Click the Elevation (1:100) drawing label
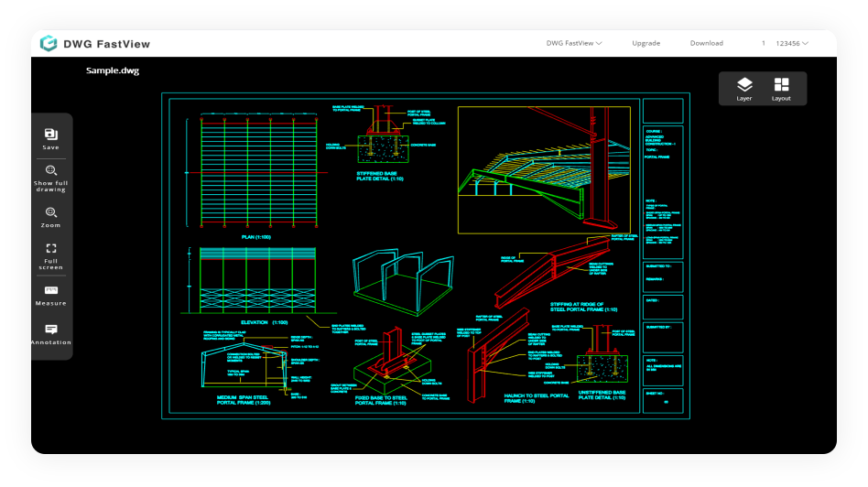The height and width of the screenshot is (487, 868). 265,322
